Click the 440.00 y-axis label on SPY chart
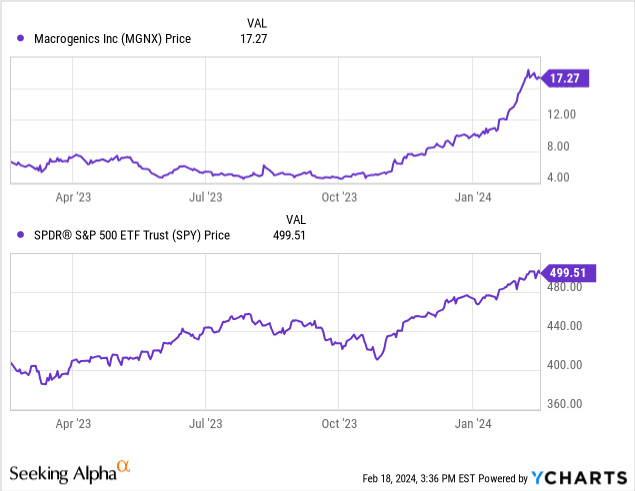The width and height of the screenshot is (635, 491). tap(565, 326)
